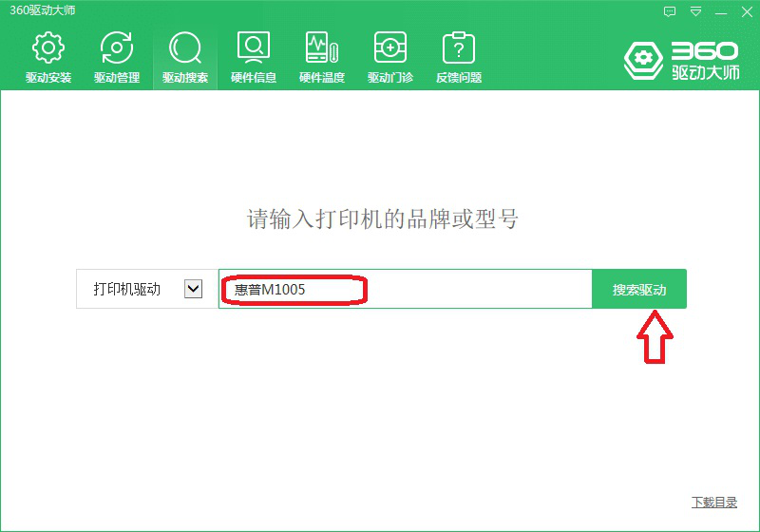Open the 硬件温度 thermometer icon tab
Screen dimensions: 760x532
point(322,57)
